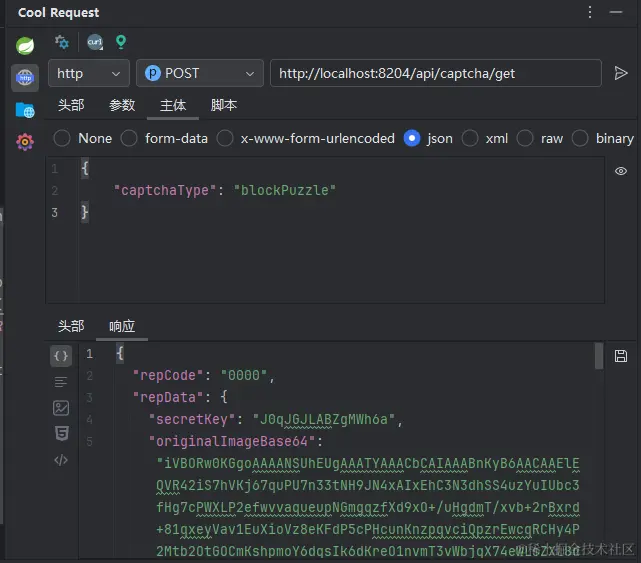Select JSON braces response view icon

coord(61,356)
